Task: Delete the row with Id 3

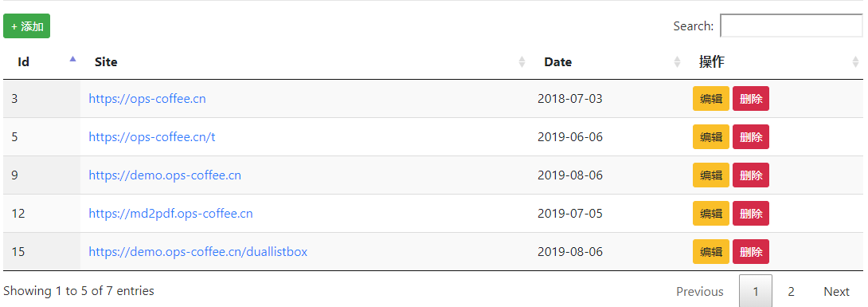Action: click(751, 99)
